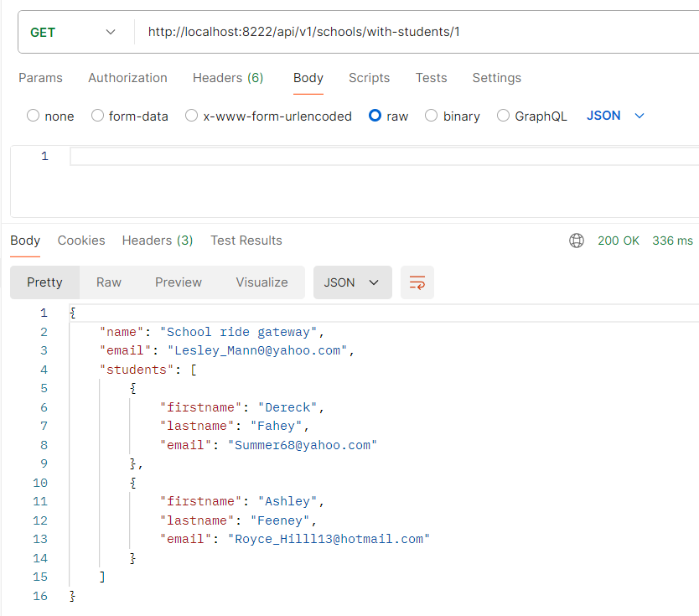This screenshot has width=699, height=616.
Task: Click response line number 4
Action: coord(44,370)
